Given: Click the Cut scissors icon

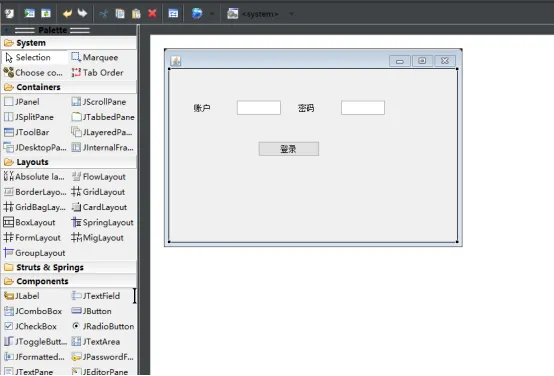Looking at the screenshot, I should [104, 13].
